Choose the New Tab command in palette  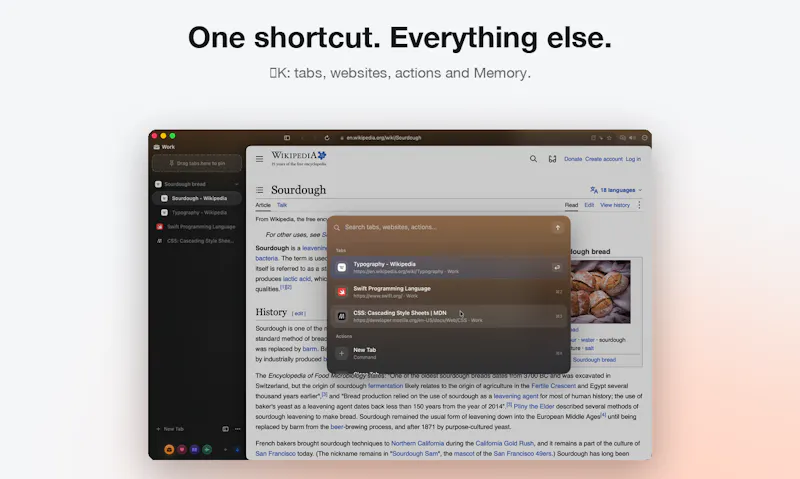[448, 353]
